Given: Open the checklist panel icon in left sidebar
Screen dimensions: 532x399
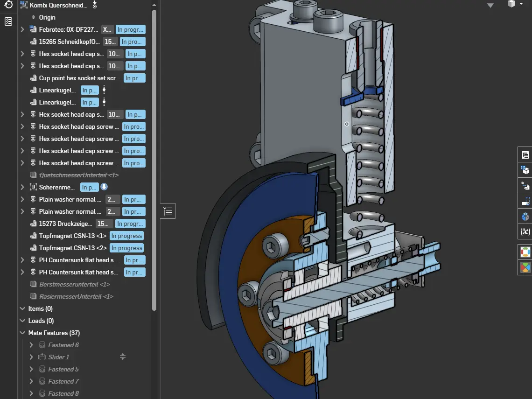Looking at the screenshot, I should coord(8,21).
